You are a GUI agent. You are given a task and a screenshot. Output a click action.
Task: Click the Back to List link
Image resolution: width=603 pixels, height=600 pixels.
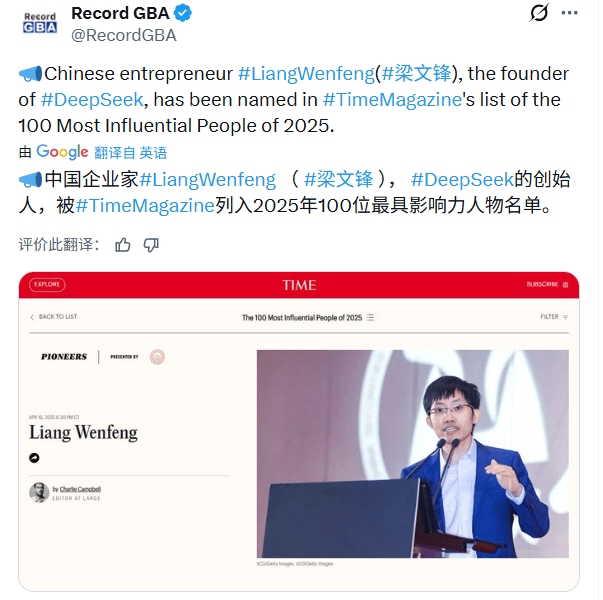tap(54, 317)
